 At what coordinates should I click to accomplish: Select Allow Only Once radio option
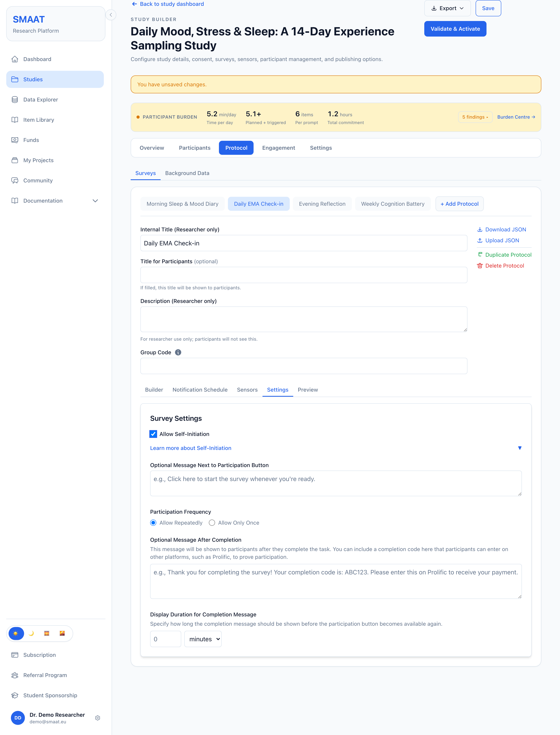tap(212, 523)
